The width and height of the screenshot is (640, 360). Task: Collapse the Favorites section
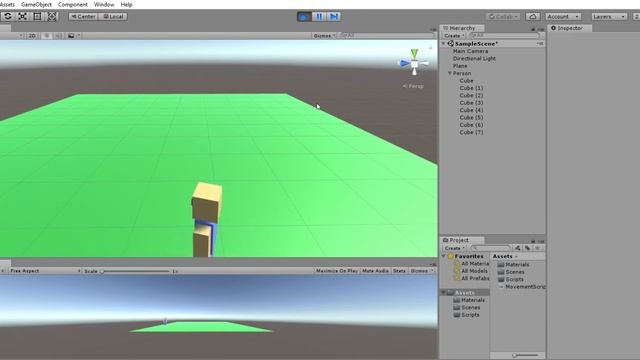click(x=444, y=256)
